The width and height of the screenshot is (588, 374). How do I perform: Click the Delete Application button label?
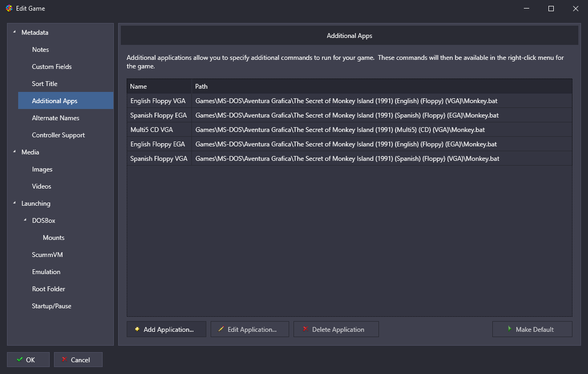click(338, 330)
